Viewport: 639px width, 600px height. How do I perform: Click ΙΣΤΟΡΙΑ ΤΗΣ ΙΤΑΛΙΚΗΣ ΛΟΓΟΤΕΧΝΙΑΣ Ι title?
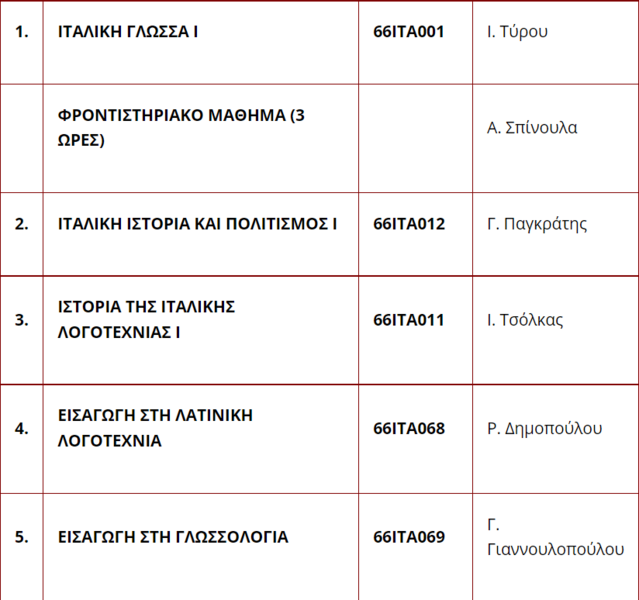(x=146, y=320)
